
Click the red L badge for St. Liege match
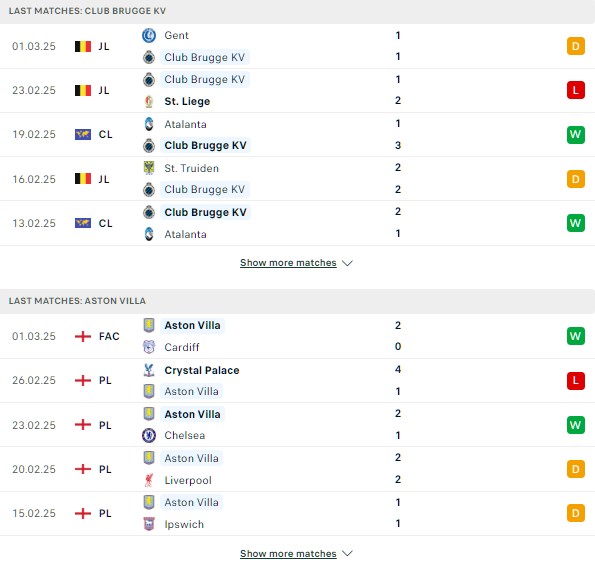(x=575, y=90)
